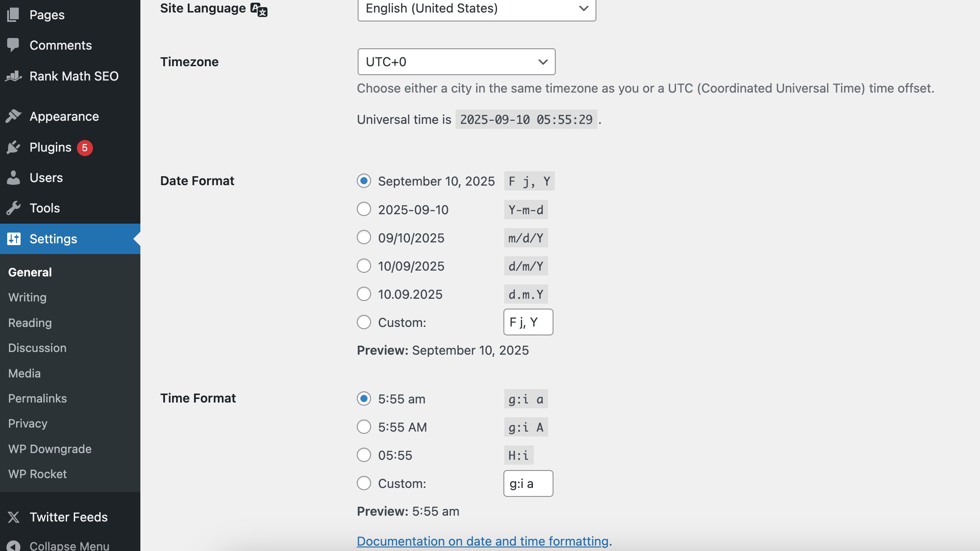Go to Media settings submenu
This screenshot has width=980, height=551.
tap(24, 373)
